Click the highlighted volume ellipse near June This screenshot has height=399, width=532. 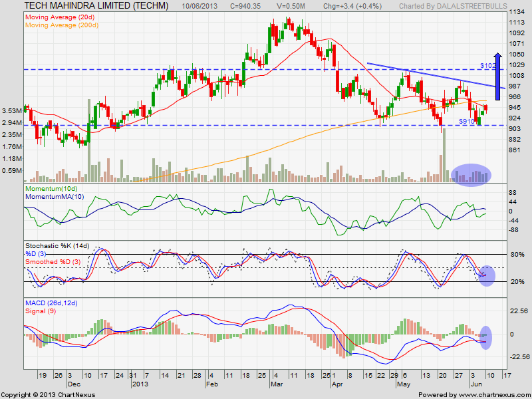471,175
